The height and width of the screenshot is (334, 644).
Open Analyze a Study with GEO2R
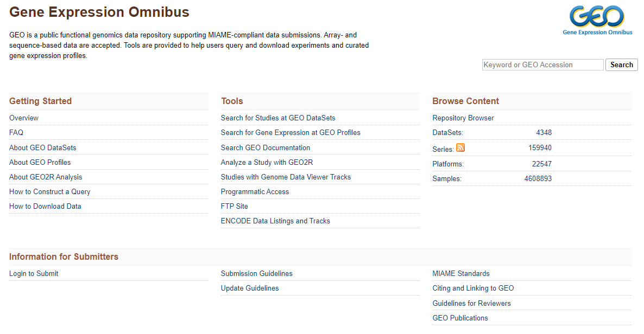click(267, 163)
